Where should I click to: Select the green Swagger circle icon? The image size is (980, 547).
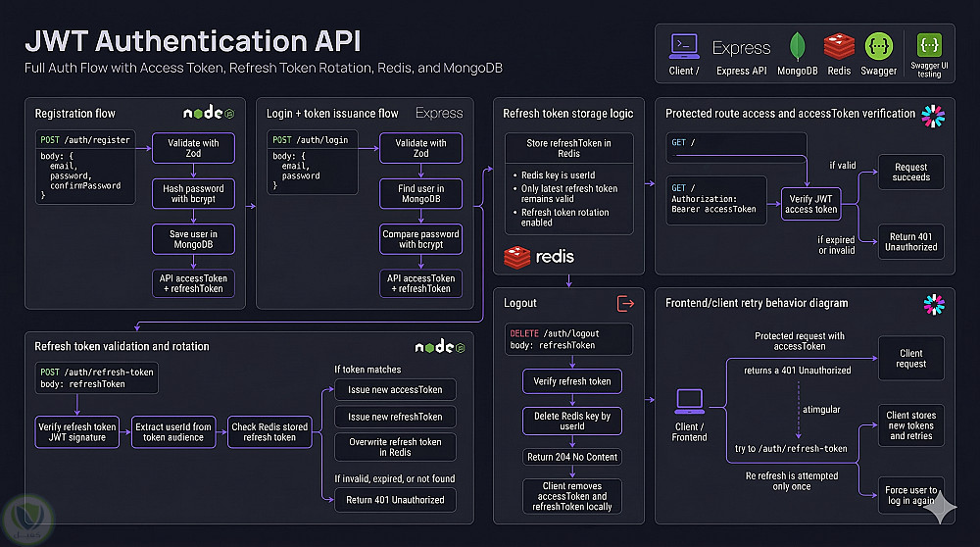(879, 46)
